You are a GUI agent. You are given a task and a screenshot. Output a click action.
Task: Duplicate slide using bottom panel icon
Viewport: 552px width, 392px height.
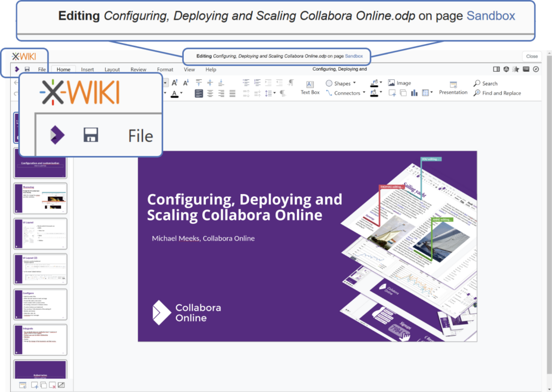point(43,385)
